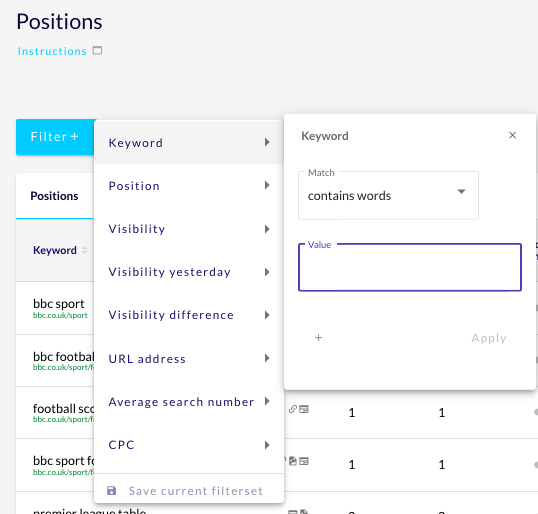The image size is (538, 514).
Task: Open the CPC filter option
Action: [x=189, y=445]
